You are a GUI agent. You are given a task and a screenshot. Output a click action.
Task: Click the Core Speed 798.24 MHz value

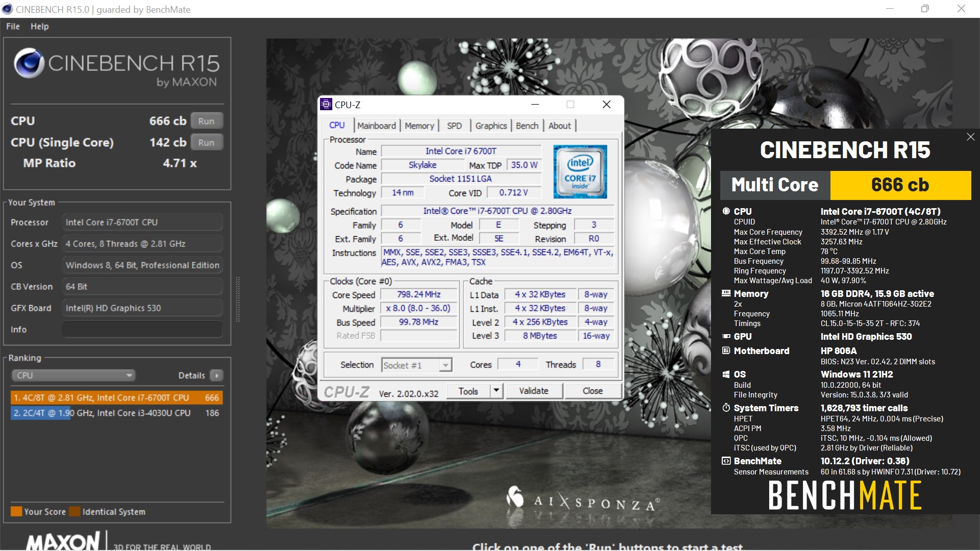[x=419, y=294]
